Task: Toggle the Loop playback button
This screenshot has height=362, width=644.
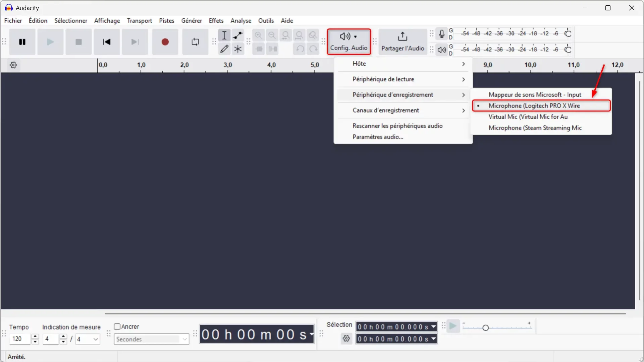Action: tap(195, 42)
